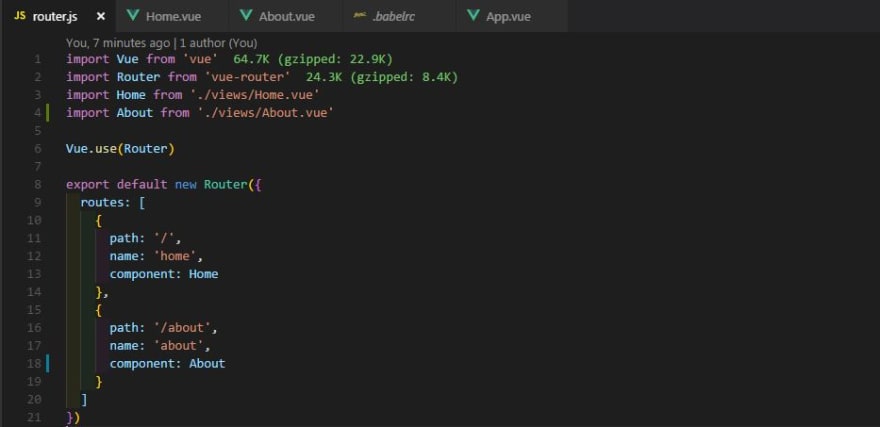The height and width of the screenshot is (427, 880).
Task: Click line number 4 in gutter
Action: click(37, 113)
